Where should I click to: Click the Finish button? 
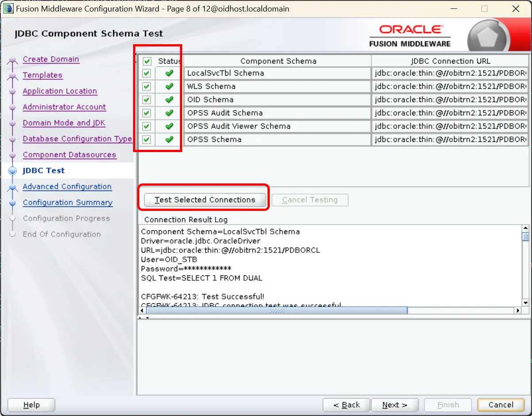tap(448, 405)
